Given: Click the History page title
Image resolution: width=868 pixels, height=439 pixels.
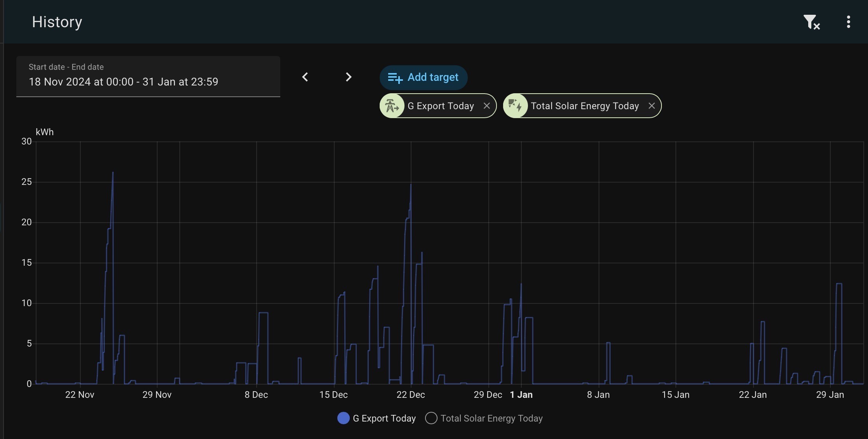Looking at the screenshot, I should point(57,22).
